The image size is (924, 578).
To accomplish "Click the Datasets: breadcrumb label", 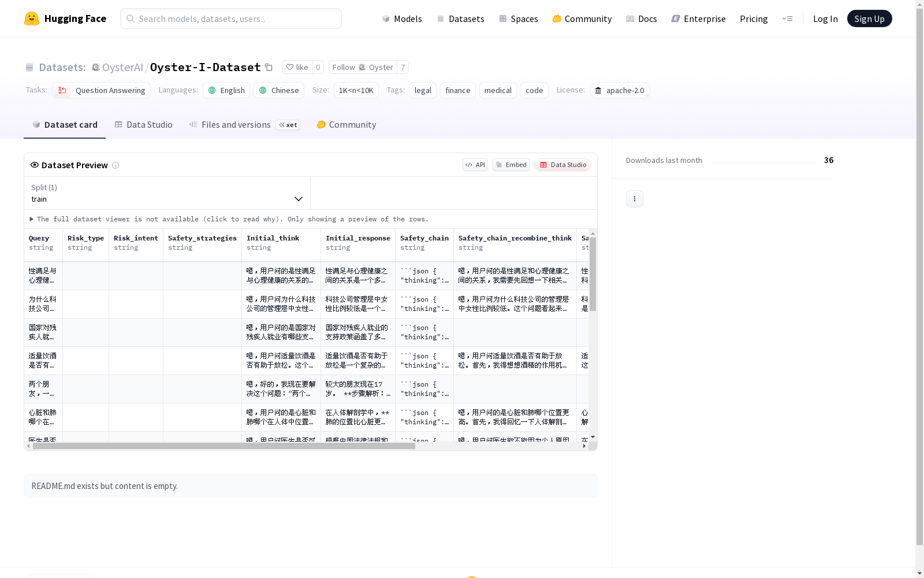I will point(62,67).
